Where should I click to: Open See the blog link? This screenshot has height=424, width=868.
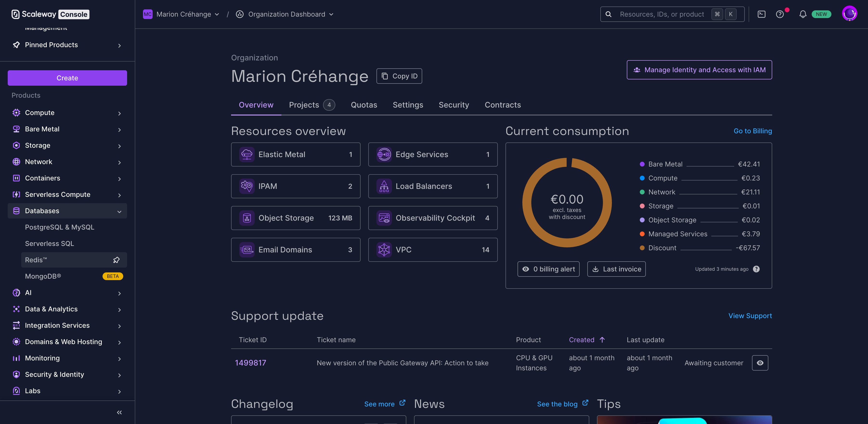pyautogui.click(x=562, y=404)
